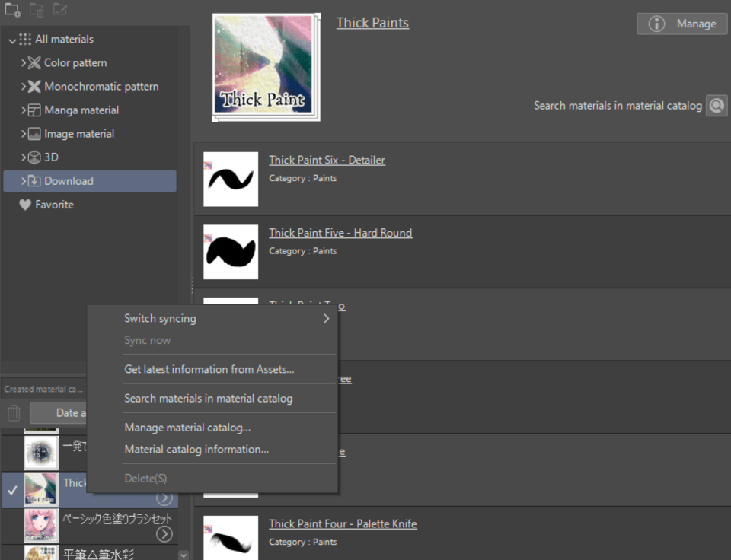731x560 pixels.
Task: Click the Date sort button
Action: point(59,413)
